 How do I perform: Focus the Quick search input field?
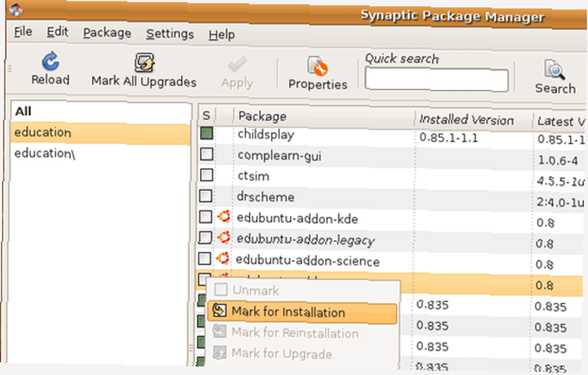coord(436,79)
